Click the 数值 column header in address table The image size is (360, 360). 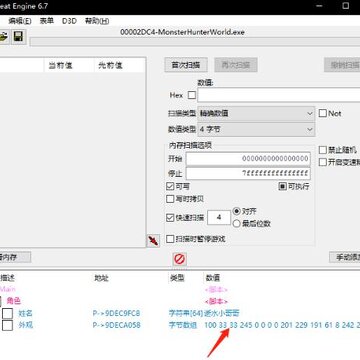(213, 278)
